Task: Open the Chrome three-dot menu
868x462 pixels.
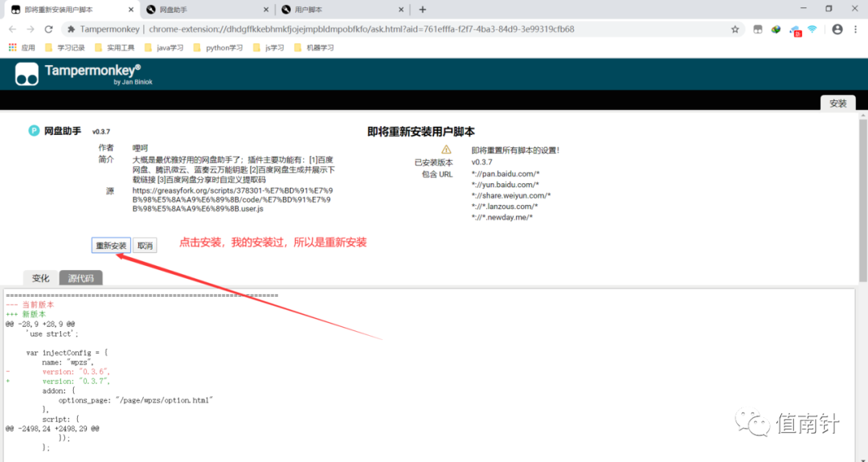Action: point(855,29)
